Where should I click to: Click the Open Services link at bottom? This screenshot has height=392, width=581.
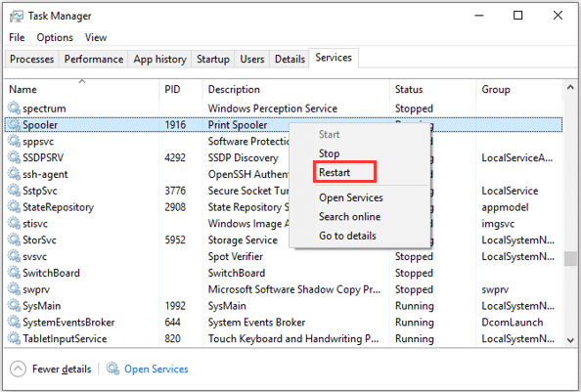(156, 369)
